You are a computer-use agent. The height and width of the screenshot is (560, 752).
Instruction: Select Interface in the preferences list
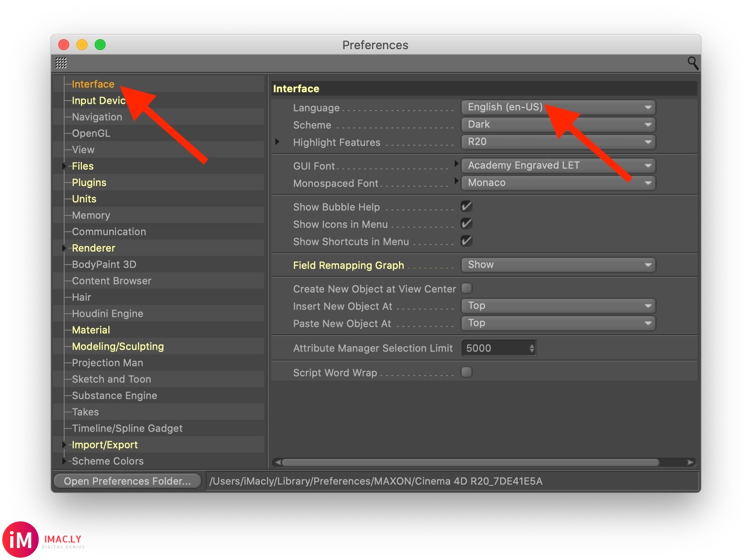[x=93, y=84]
